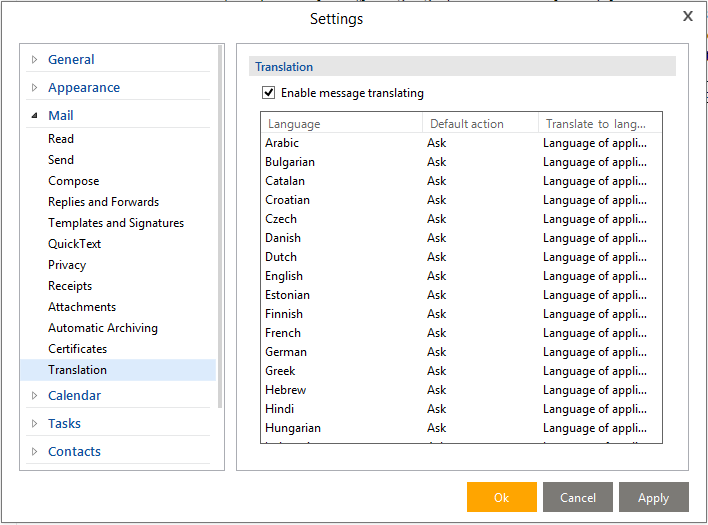Expand the Contacts settings section
The width and height of the screenshot is (708, 525).
34,451
